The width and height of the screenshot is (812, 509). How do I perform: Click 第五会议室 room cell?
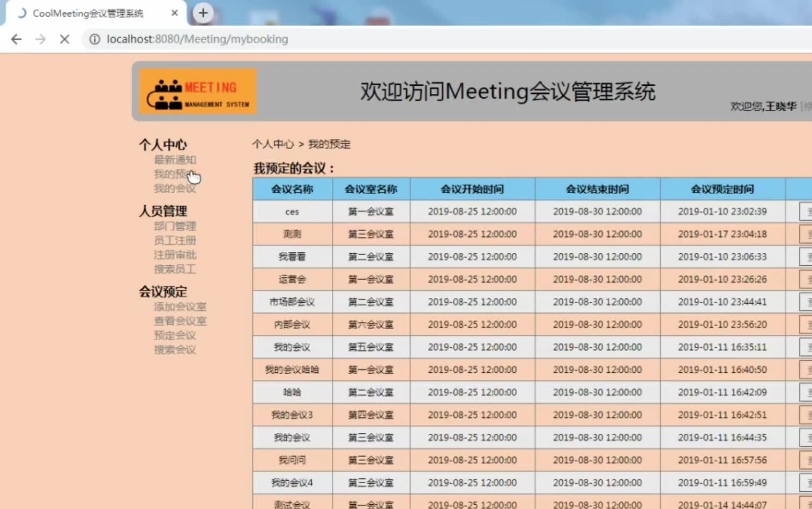[371, 347]
